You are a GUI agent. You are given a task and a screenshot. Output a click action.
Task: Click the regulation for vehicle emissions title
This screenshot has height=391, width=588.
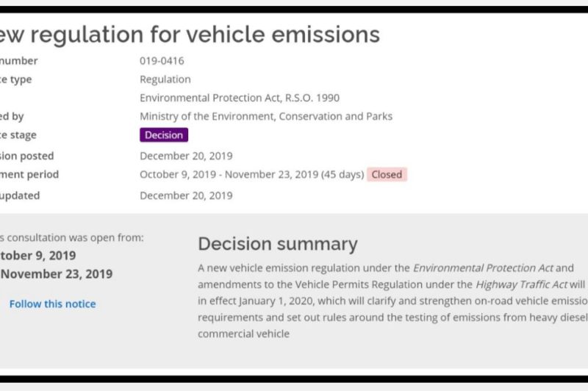pos(190,34)
